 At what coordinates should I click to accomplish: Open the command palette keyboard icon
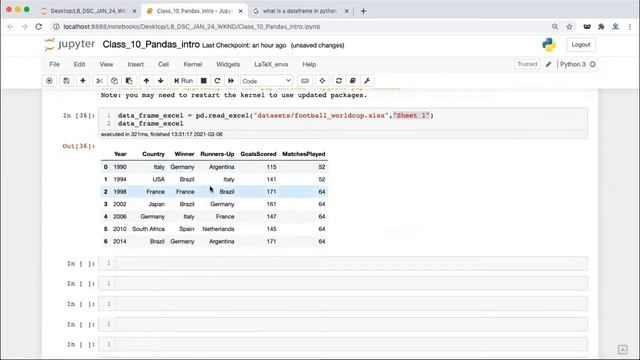coord(305,81)
